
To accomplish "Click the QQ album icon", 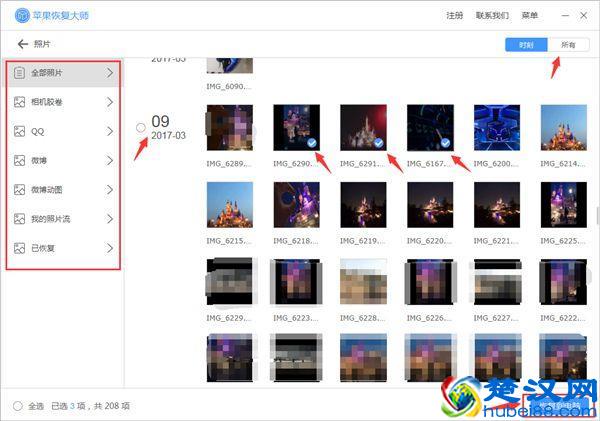I will [20, 131].
